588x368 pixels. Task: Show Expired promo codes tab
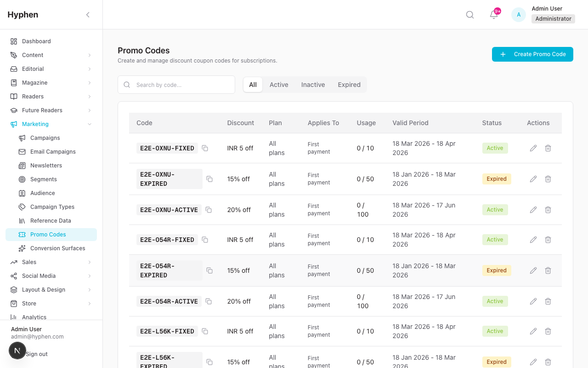349,85
